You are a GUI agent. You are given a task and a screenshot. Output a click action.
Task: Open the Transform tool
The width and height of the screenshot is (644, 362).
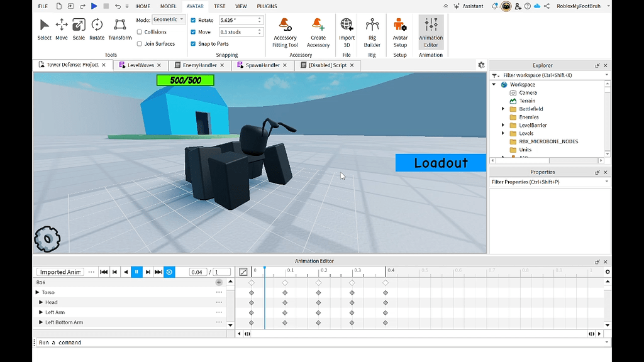[x=119, y=28]
